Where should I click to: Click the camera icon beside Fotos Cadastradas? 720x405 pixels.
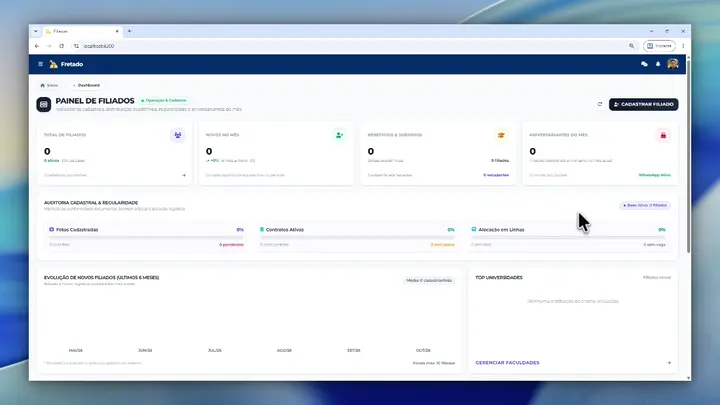pyautogui.click(x=51, y=229)
